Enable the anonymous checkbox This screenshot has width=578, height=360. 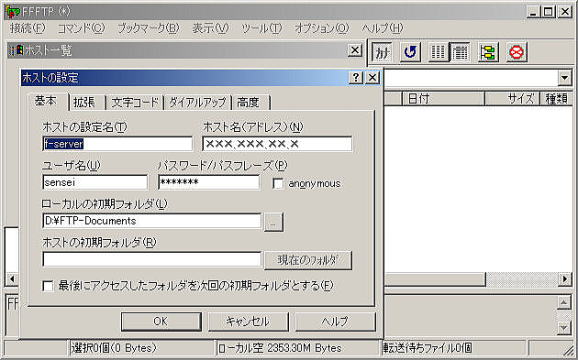point(278,183)
